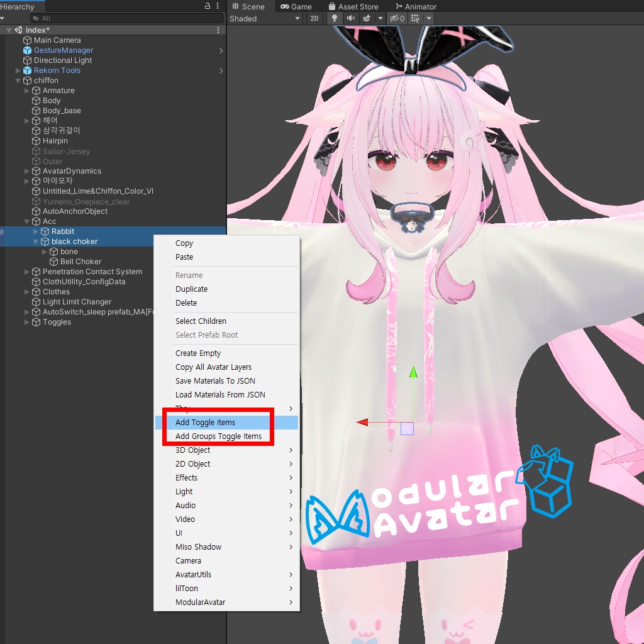Click the Rabbit object icon
This screenshot has height=644, width=644.
[45, 231]
